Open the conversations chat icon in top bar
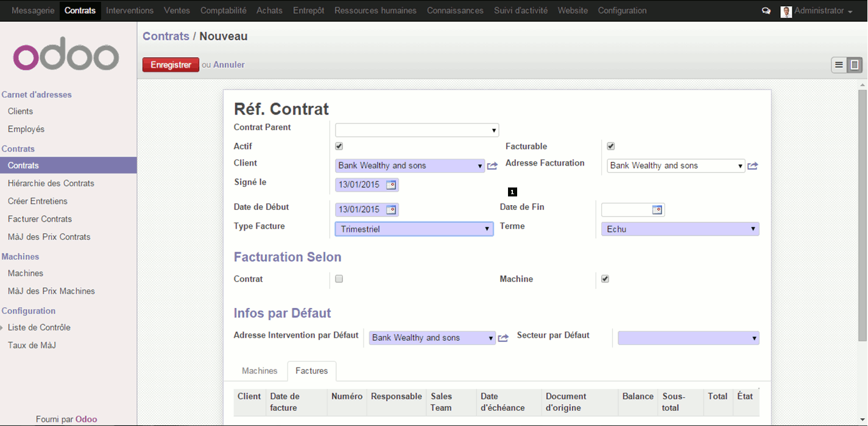 [766, 11]
